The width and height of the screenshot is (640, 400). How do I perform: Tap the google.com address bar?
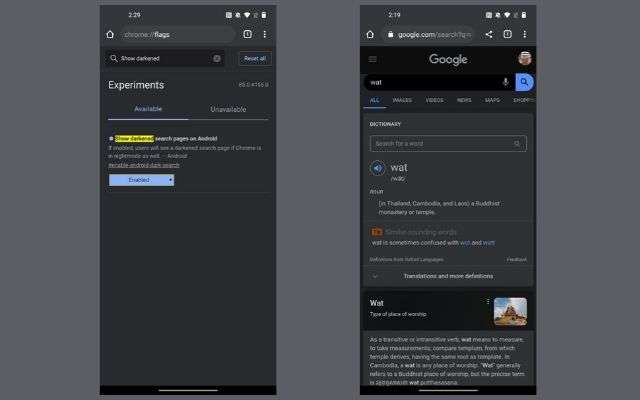point(429,35)
